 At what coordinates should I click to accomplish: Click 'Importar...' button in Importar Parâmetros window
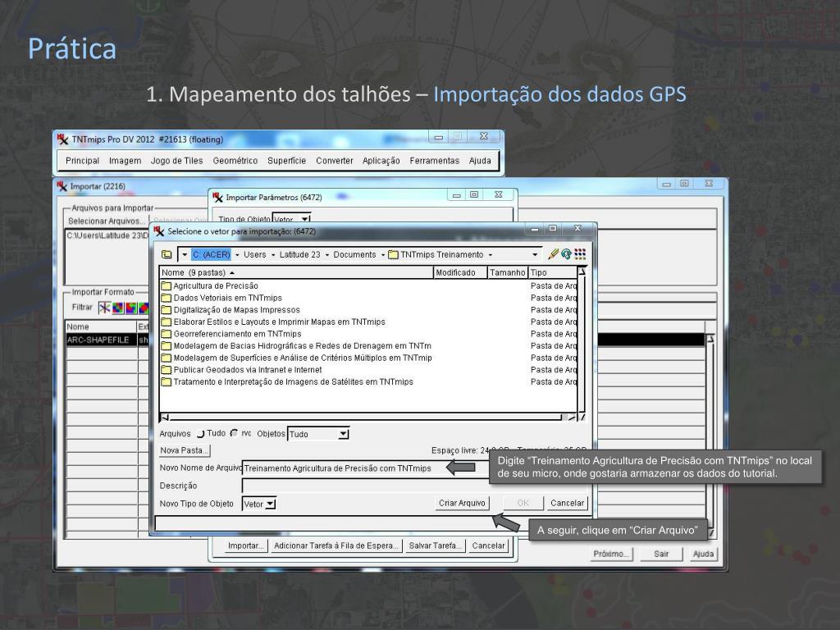tap(245, 546)
